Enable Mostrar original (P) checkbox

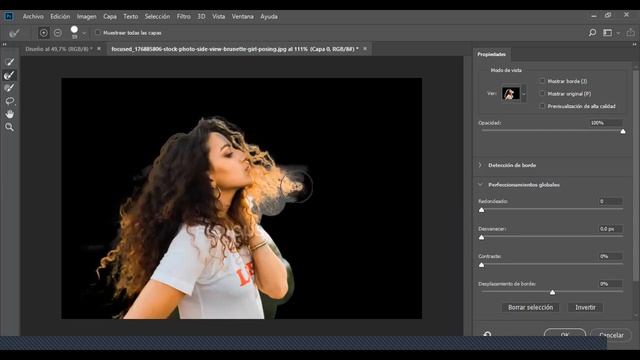pos(542,93)
